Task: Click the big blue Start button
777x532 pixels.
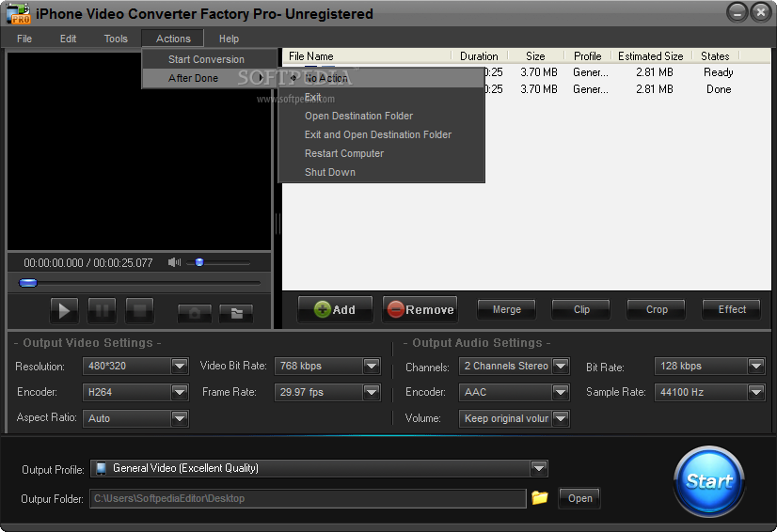Action: point(709,481)
